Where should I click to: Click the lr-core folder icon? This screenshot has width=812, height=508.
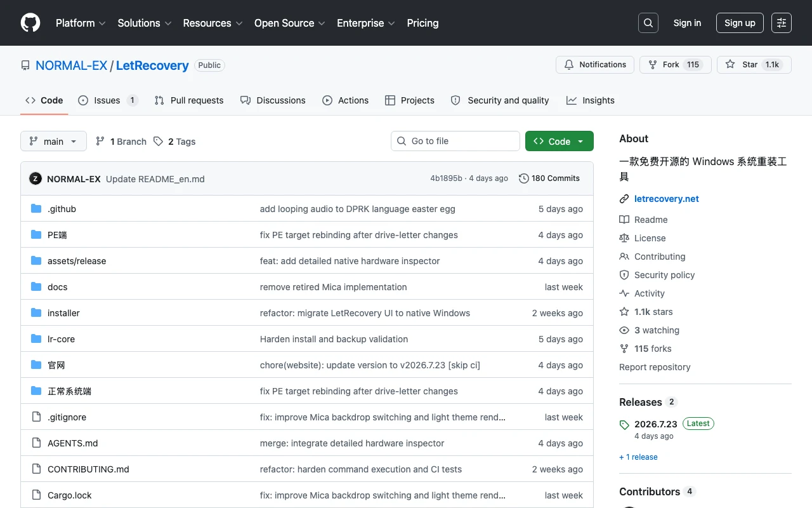coord(36,338)
